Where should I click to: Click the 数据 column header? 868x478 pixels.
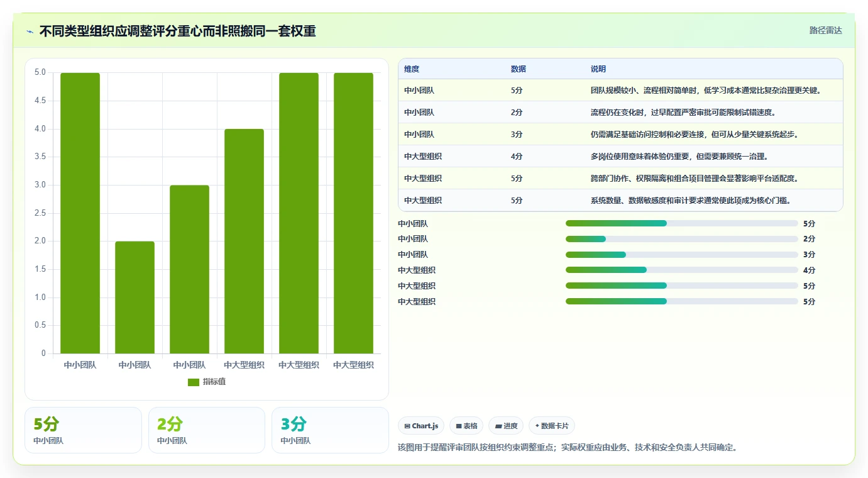pyautogui.click(x=519, y=69)
